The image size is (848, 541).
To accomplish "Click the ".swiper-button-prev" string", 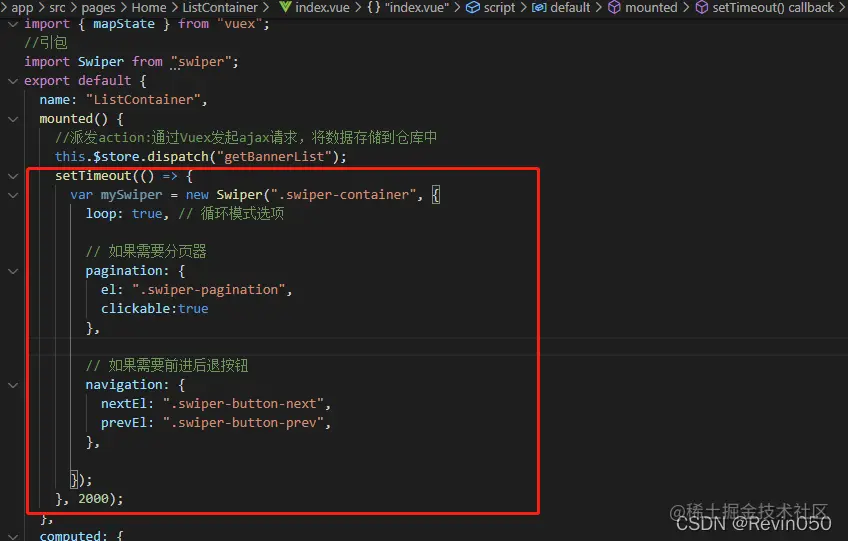I will coord(243,423).
